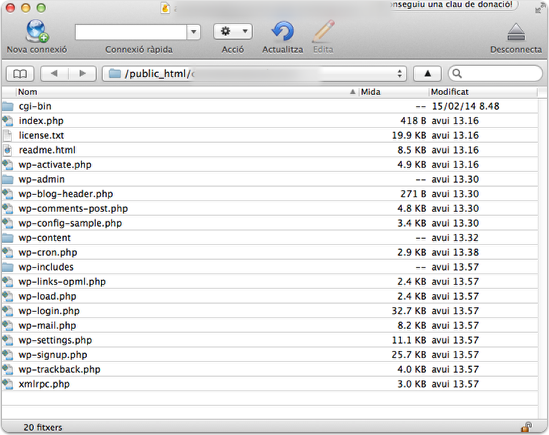Image resolution: width=549 pixels, height=435 pixels.
Task: Click the Nova connexió globe icon
Action: [x=37, y=31]
